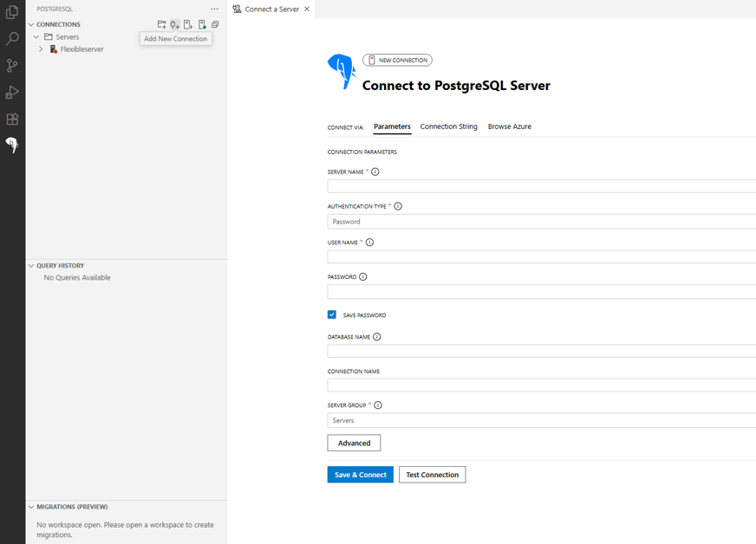Open the Run and Debug view
This screenshot has height=544, width=756.
tap(12, 92)
